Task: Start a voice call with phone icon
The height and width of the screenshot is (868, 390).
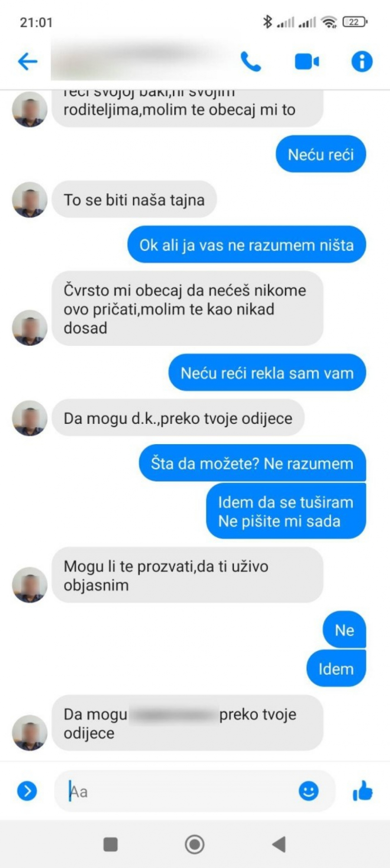Action: pyautogui.click(x=250, y=61)
